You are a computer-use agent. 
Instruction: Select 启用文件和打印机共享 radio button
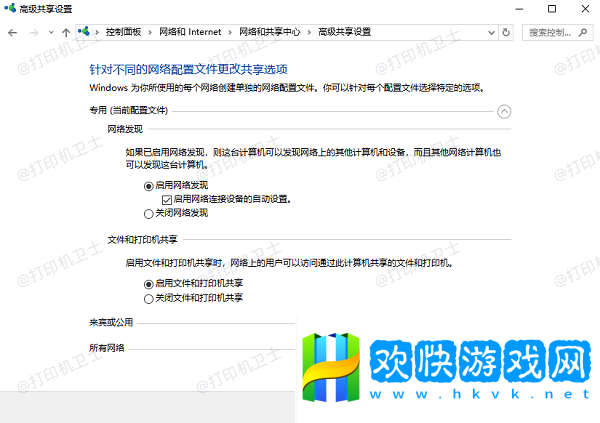(148, 284)
